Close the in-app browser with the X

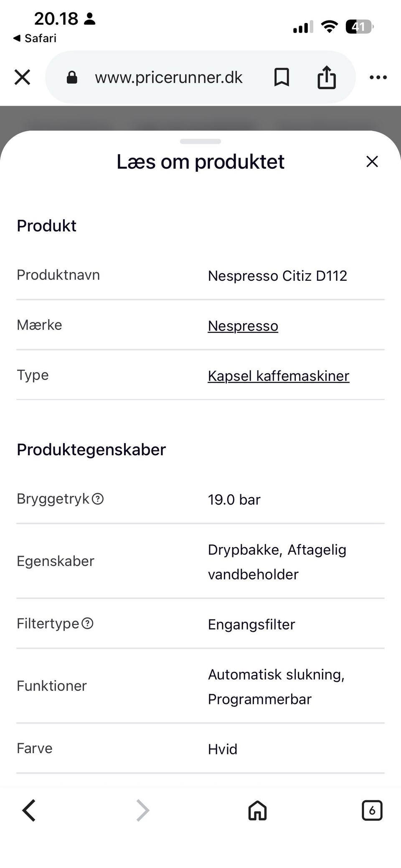click(22, 77)
